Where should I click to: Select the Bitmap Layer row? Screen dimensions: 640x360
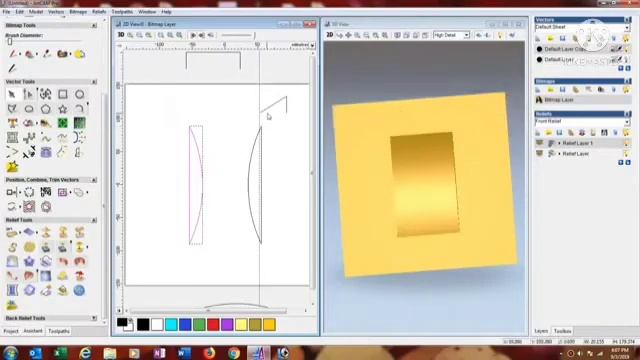pyautogui.click(x=583, y=100)
